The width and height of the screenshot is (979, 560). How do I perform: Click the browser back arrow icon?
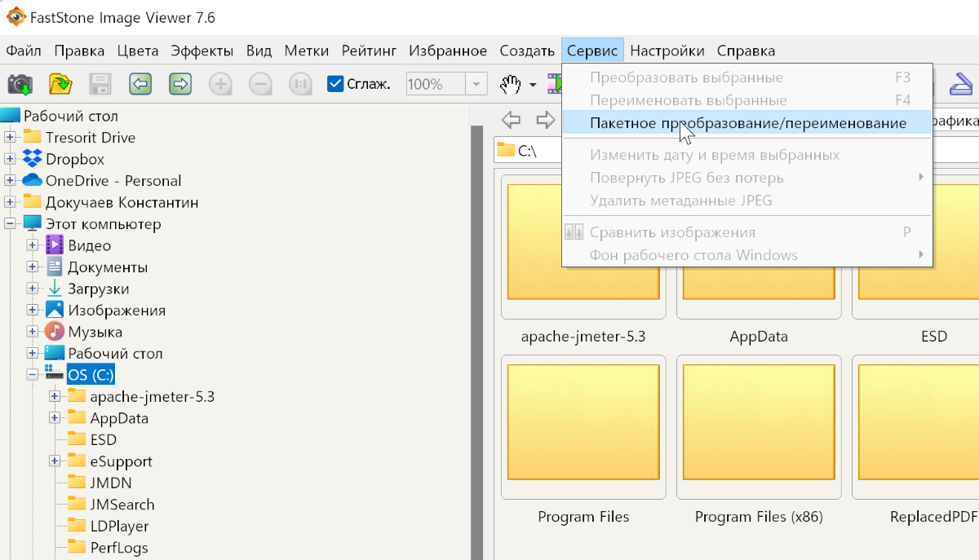[511, 121]
